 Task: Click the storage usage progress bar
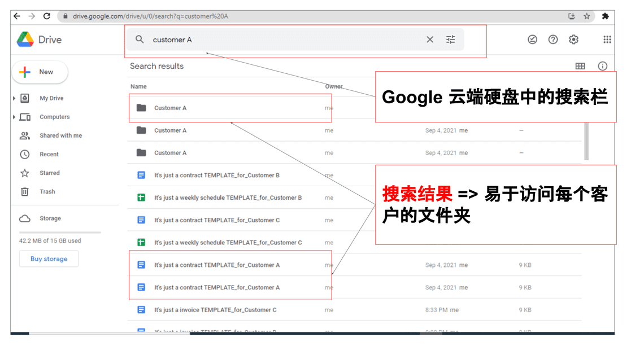(x=60, y=232)
